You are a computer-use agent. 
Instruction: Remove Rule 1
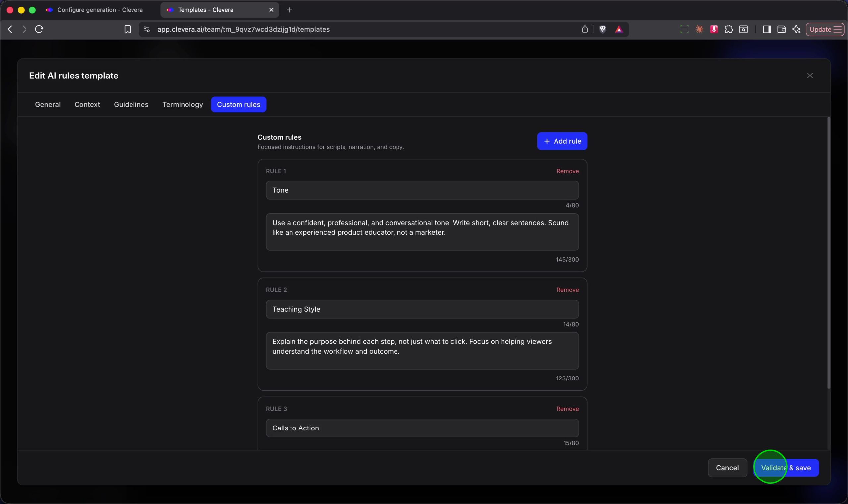tap(568, 171)
